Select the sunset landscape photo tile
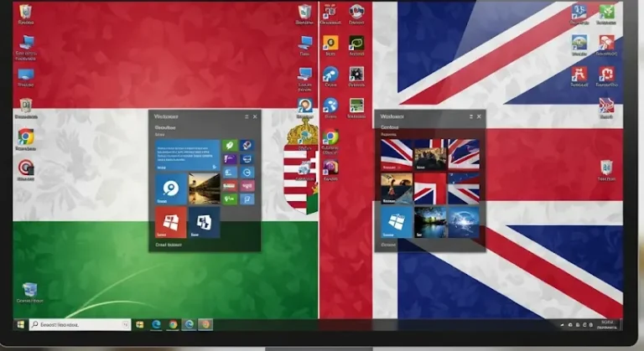The image size is (644, 351). point(204,188)
